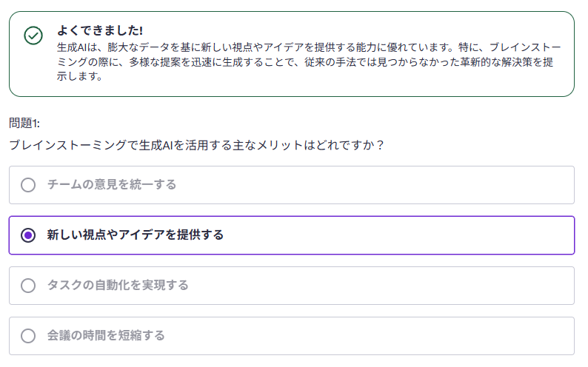Click the feedback paragraph's middle line starting ミングの際に
This screenshot has width=588, height=367.
(x=305, y=62)
